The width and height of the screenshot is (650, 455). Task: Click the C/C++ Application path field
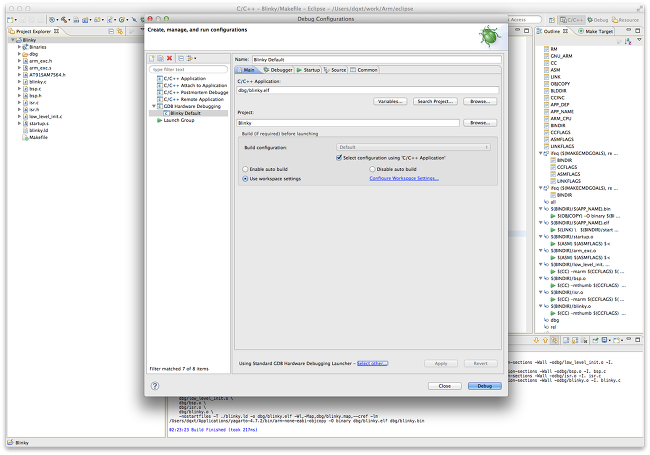(x=367, y=90)
